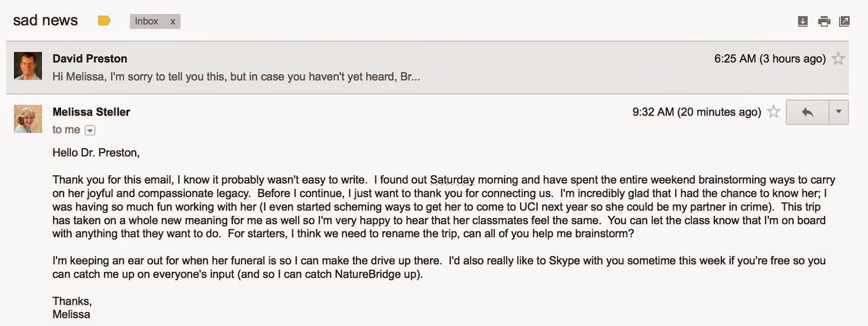Click the download/archive all icon
This screenshot has width=868, height=326.
click(x=803, y=21)
